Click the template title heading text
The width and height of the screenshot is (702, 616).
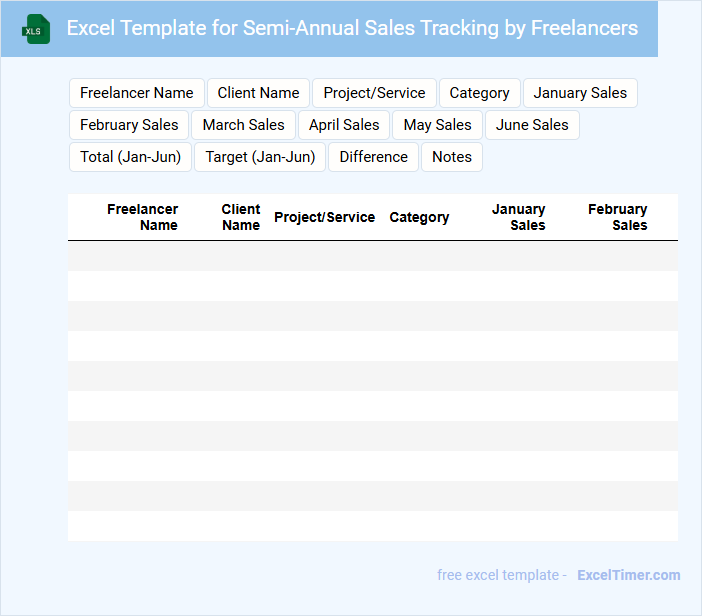click(x=352, y=28)
